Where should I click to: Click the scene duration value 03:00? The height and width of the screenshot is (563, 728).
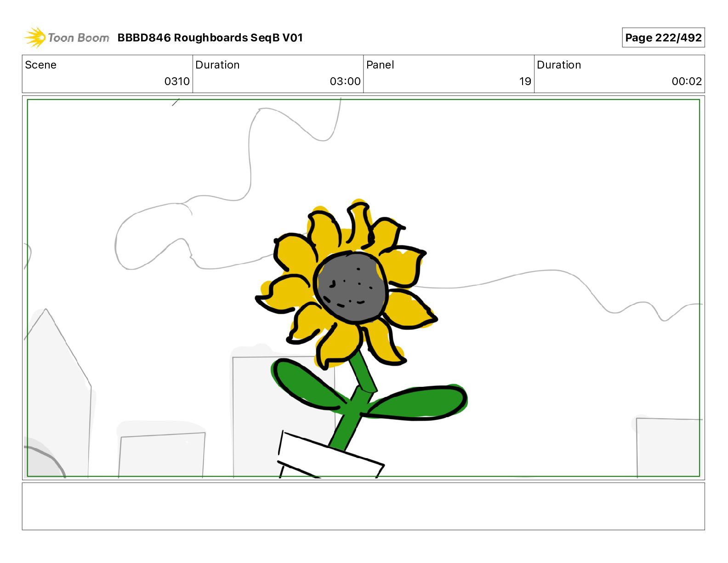345,81
